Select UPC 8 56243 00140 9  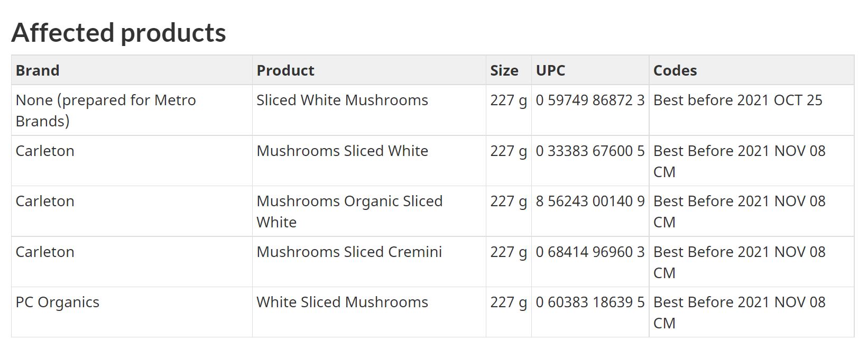(x=590, y=201)
